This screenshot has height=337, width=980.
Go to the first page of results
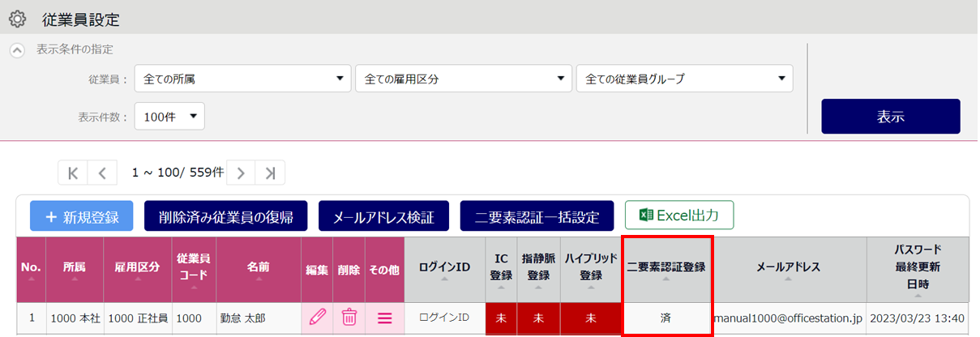pyautogui.click(x=73, y=173)
